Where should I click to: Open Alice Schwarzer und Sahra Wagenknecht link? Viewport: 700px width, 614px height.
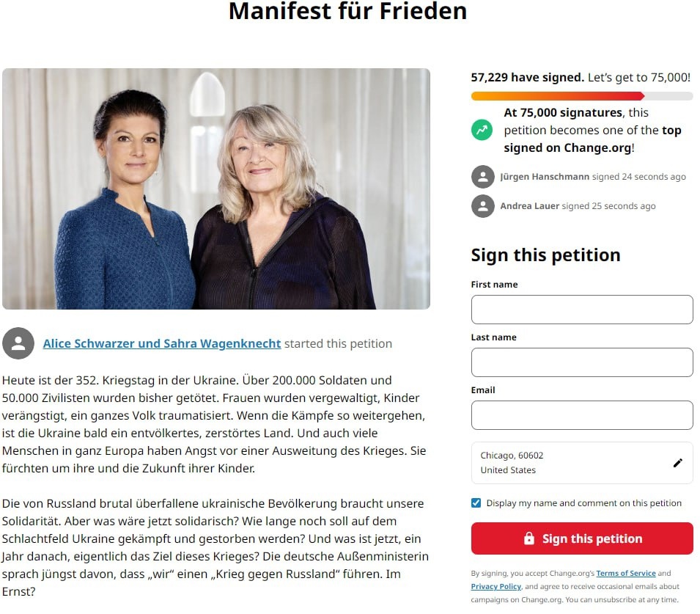coord(162,343)
